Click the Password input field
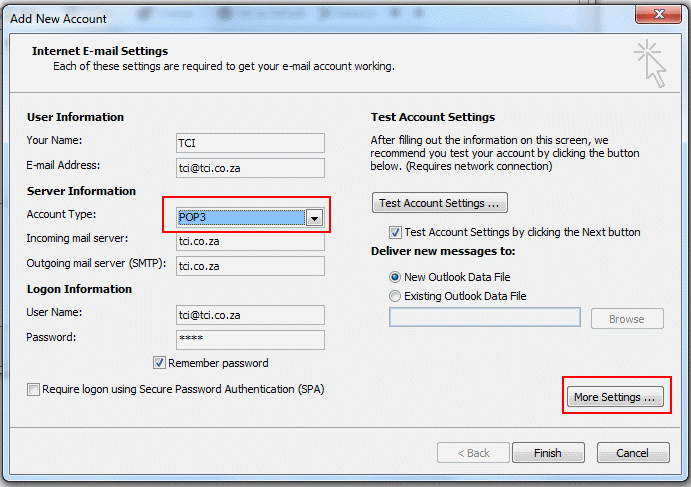The image size is (691, 487). click(250, 340)
